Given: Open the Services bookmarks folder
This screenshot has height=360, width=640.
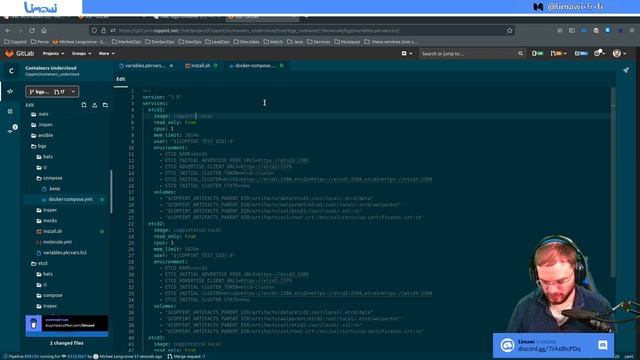Looking at the screenshot, I should pos(318,42).
